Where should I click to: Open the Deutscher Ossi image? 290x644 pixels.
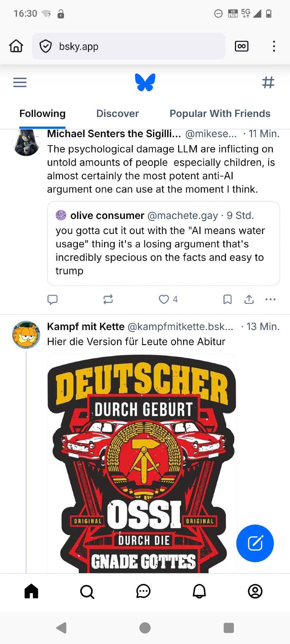(x=142, y=464)
